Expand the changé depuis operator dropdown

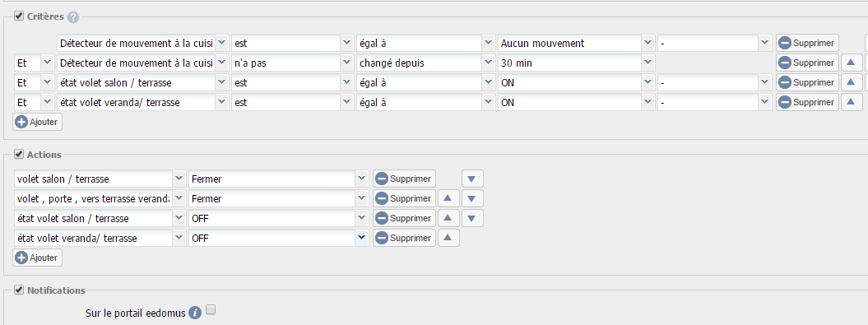488,63
